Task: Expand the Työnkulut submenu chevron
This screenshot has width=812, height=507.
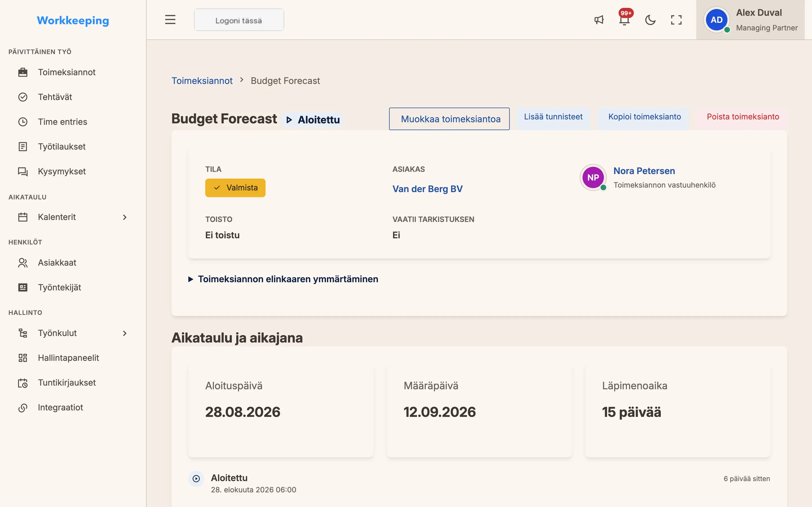Action: [x=125, y=333]
